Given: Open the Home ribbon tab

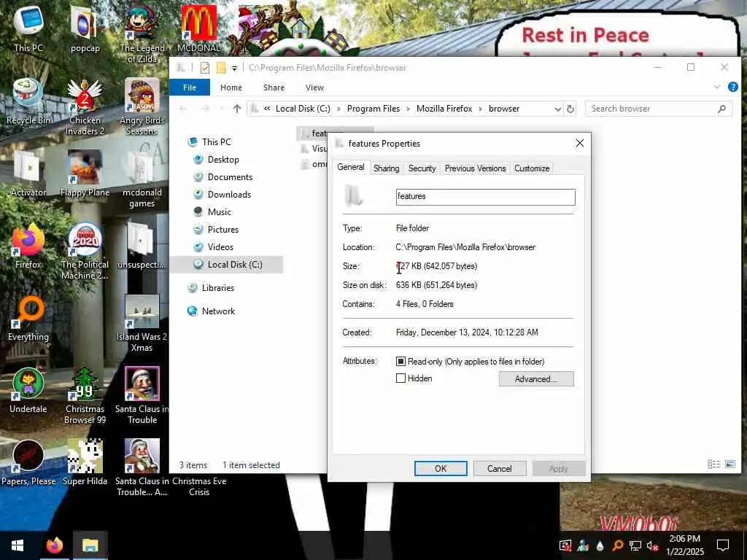Looking at the screenshot, I should coord(231,87).
